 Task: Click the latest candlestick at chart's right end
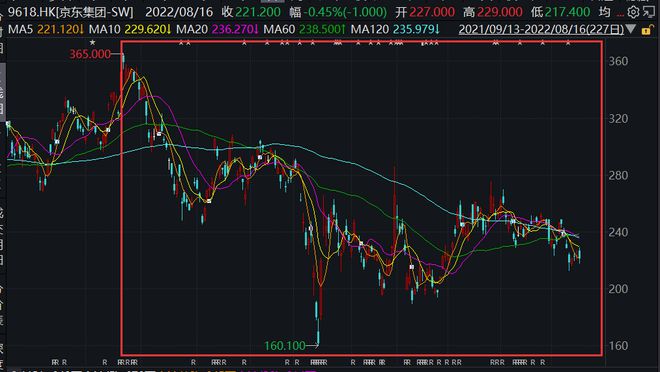click(x=580, y=255)
